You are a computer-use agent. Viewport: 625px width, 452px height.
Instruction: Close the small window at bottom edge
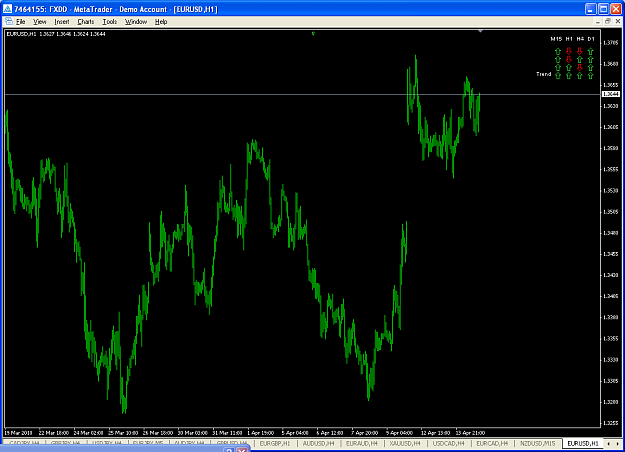242,450
